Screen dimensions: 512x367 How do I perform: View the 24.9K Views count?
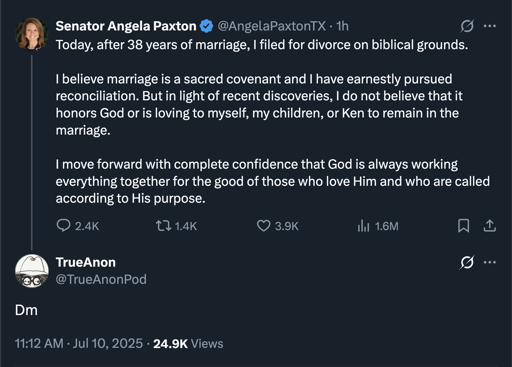[188, 344]
